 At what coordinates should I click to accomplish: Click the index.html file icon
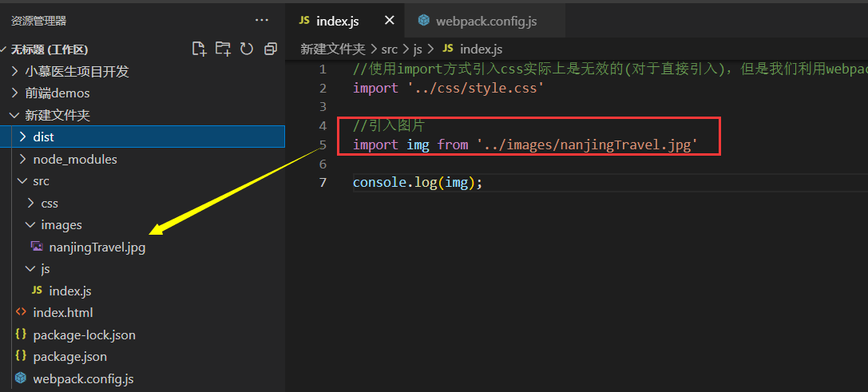click(x=21, y=312)
